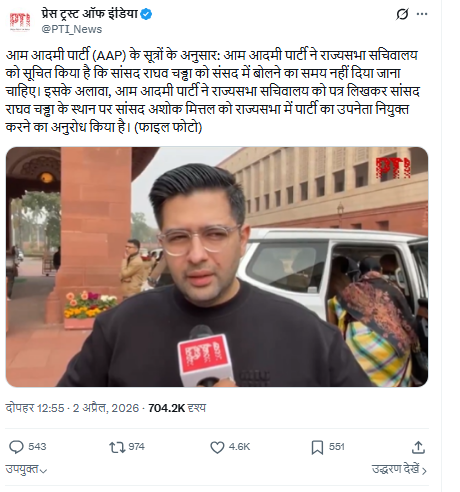Expand the उपयुक्त sort dropdown
Screen dimensions: 460x492
[26, 469]
